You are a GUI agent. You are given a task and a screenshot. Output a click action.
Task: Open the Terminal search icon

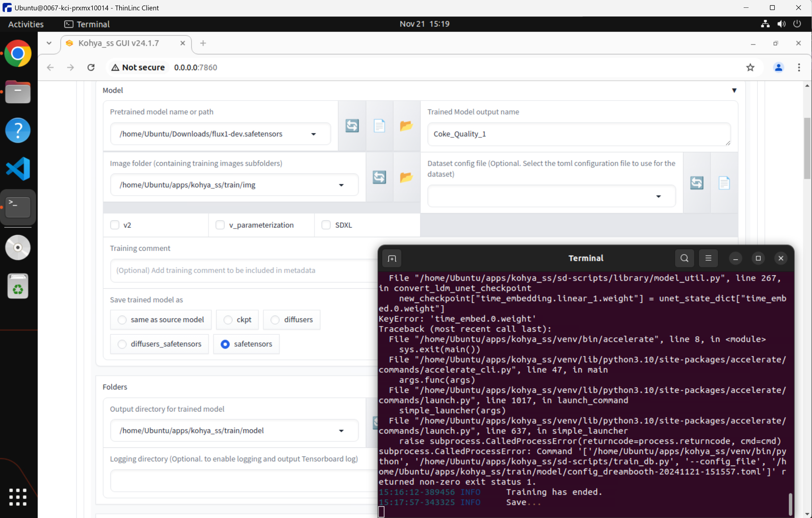point(684,258)
